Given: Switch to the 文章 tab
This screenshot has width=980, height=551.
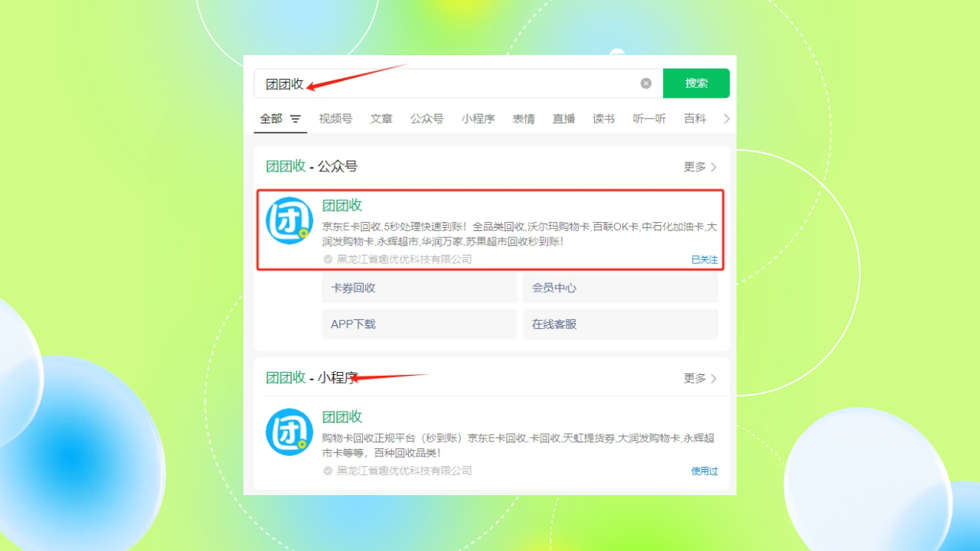Looking at the screenshot, I should [x=381, y=119].
